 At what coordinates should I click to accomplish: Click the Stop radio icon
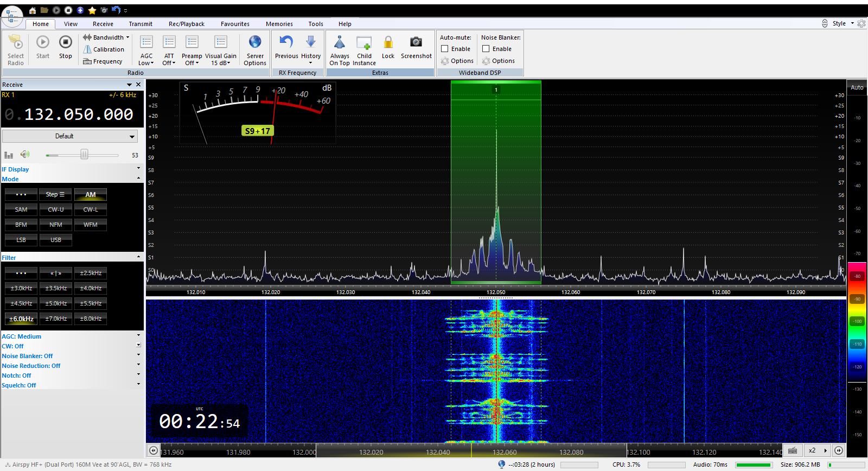pyautogui.click(x=65, y=42)
